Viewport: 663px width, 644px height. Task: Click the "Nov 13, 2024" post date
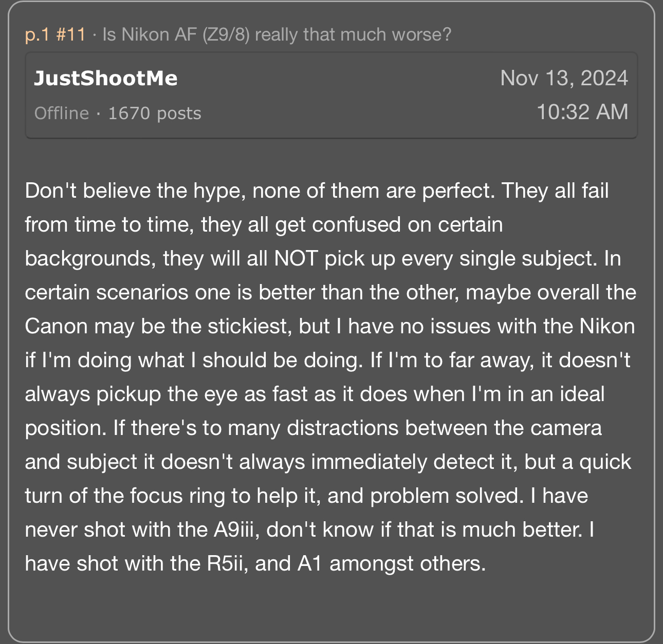564,78
